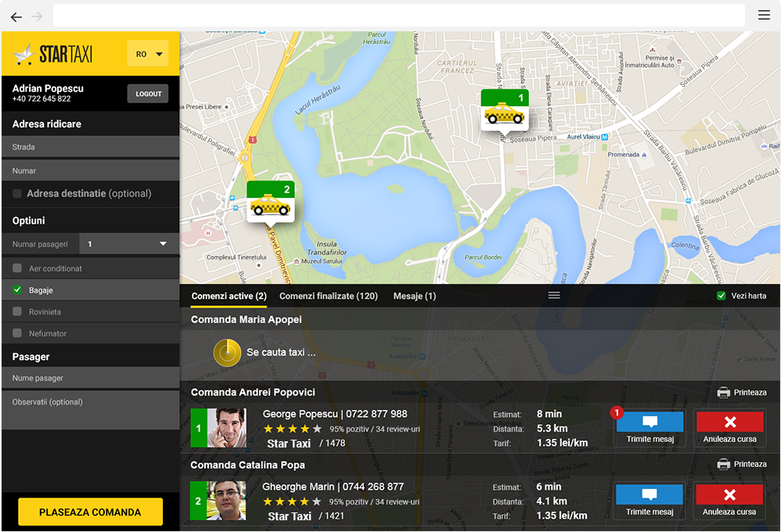The height and width of the screenshot is (532, 781).
Task: Click the 8 min estimate value
Action: (x=549, y=414)
